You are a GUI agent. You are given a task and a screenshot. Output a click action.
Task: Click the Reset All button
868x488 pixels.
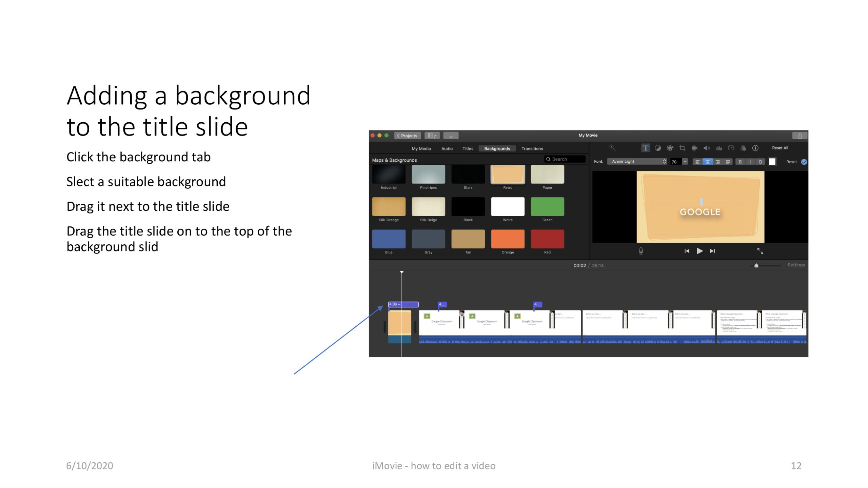coord(780,148)
